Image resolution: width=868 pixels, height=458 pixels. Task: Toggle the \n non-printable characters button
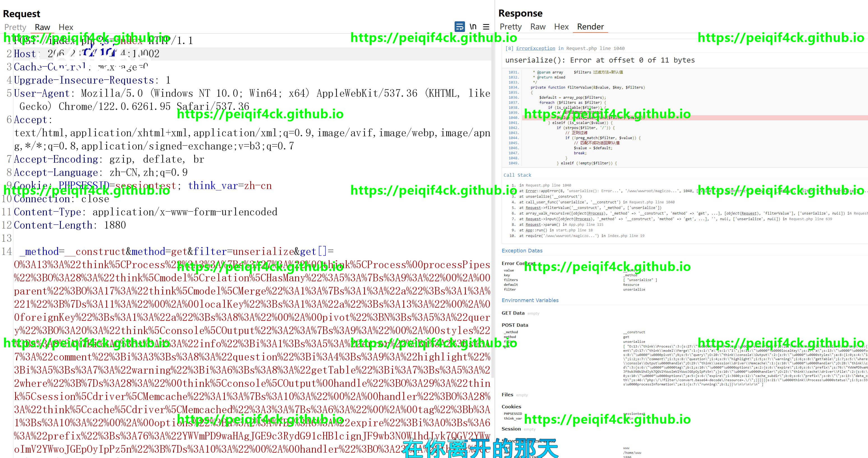click(473, 27)
